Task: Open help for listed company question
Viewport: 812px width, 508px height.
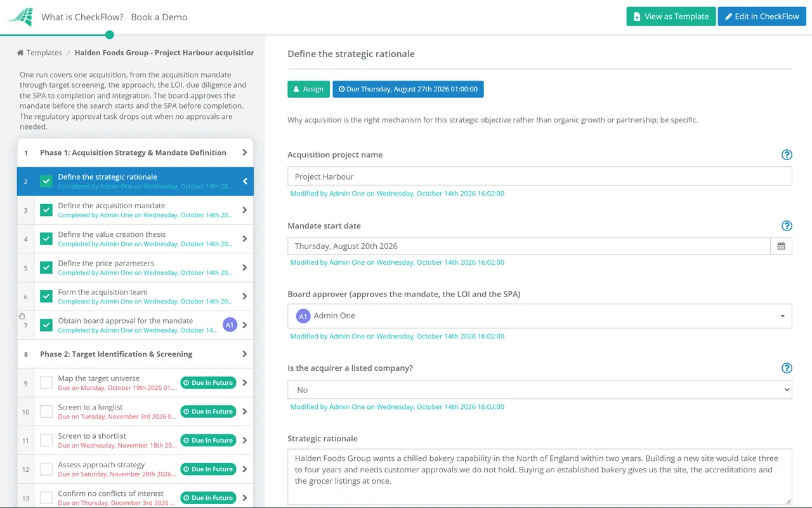Action: tap(787, 368)
